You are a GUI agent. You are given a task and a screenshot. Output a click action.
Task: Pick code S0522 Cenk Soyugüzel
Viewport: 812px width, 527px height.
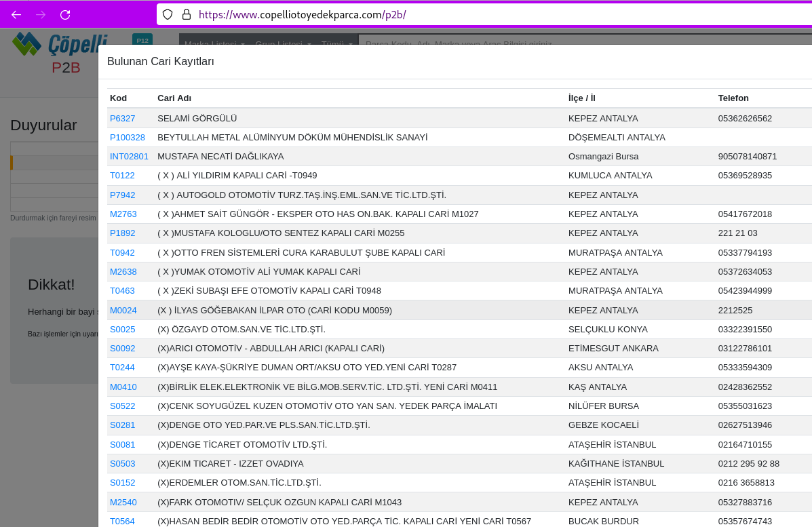(123, 406)
